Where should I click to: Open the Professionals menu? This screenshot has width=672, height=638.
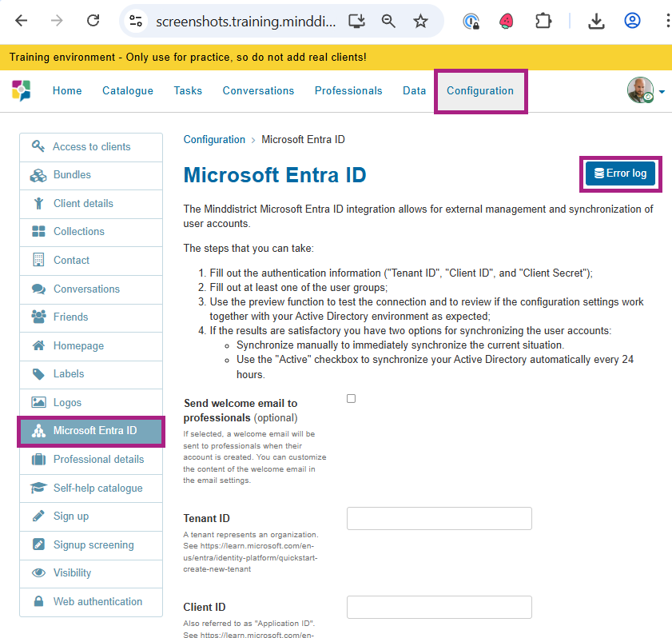(348, 91)
